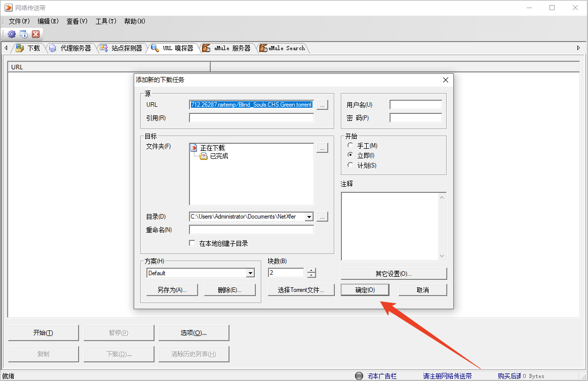This screenshot has width=588, height=381.
Task: Expand the 目录 directory path dropdown
Action: point(308,217)
